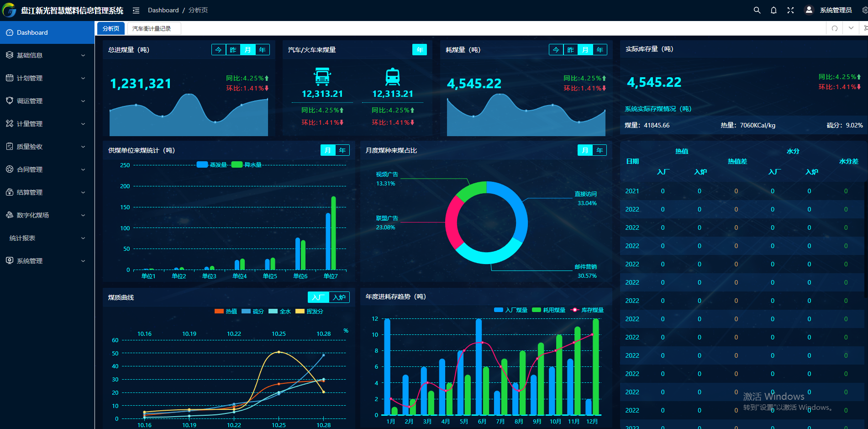The image size is (868, 429).
Task: Click the system administrator avatar icon
Action: (x=809, y=10)
